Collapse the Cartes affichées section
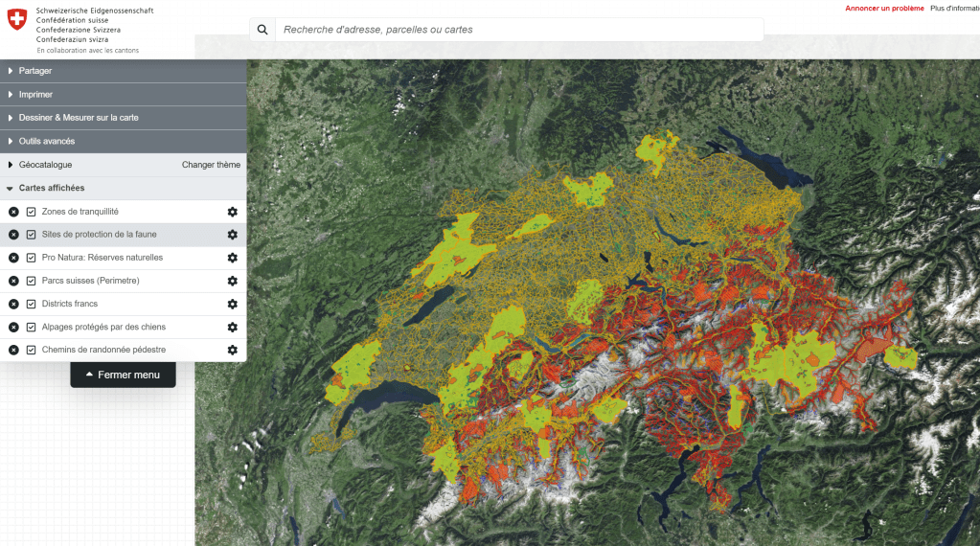The height and width of the screenshot is (546, 980). pos(51,189)
